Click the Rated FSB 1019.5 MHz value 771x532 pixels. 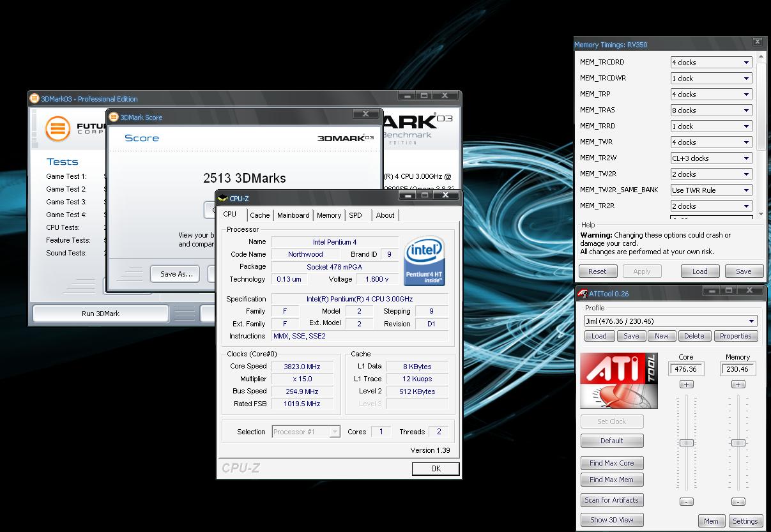[302, 404]
